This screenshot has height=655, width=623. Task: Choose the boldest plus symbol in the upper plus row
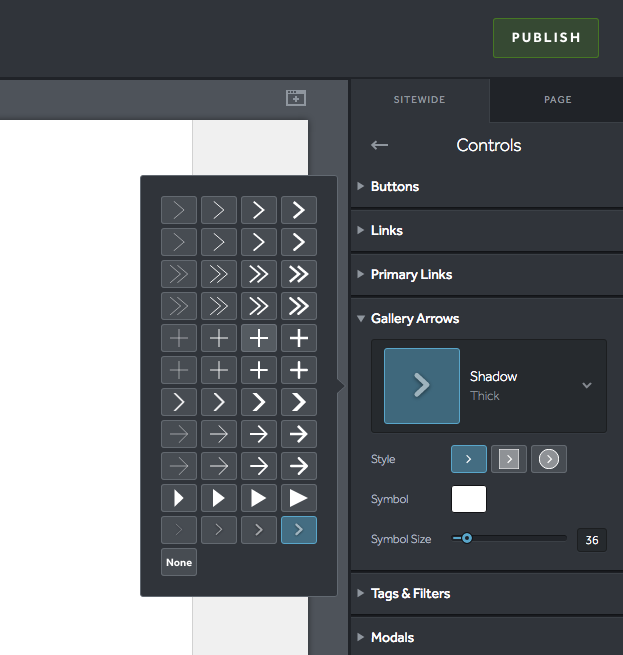coord(299,338)
